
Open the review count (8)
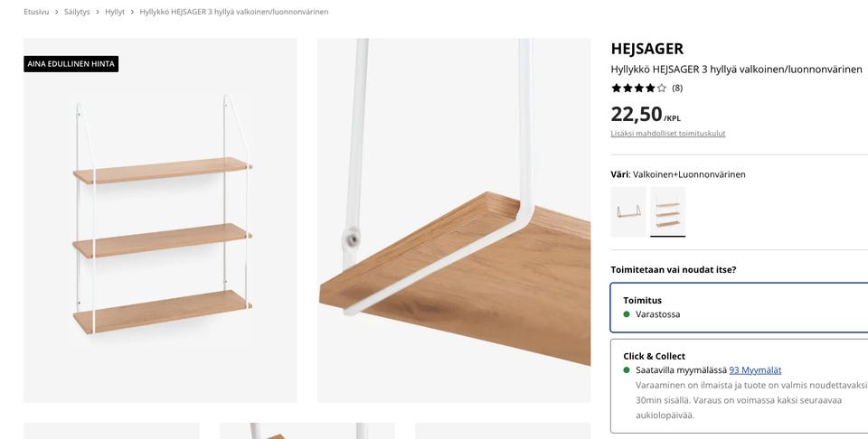click(x=677, y=88)
